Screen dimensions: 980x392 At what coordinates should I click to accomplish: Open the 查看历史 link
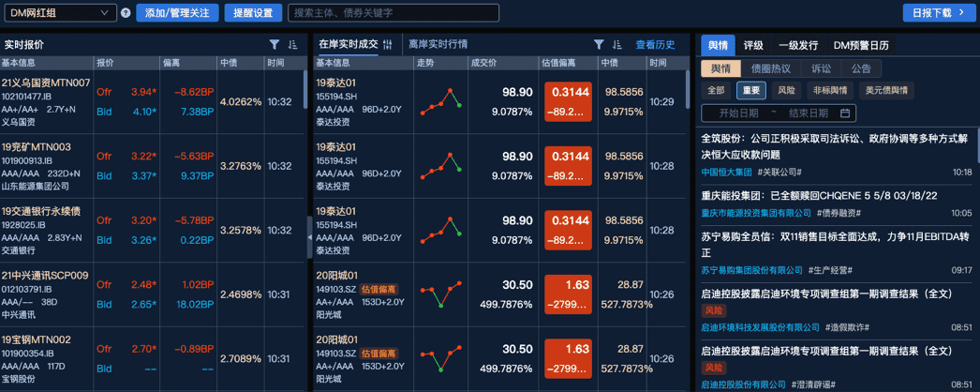pyautogui.click(x=655, y=44)
